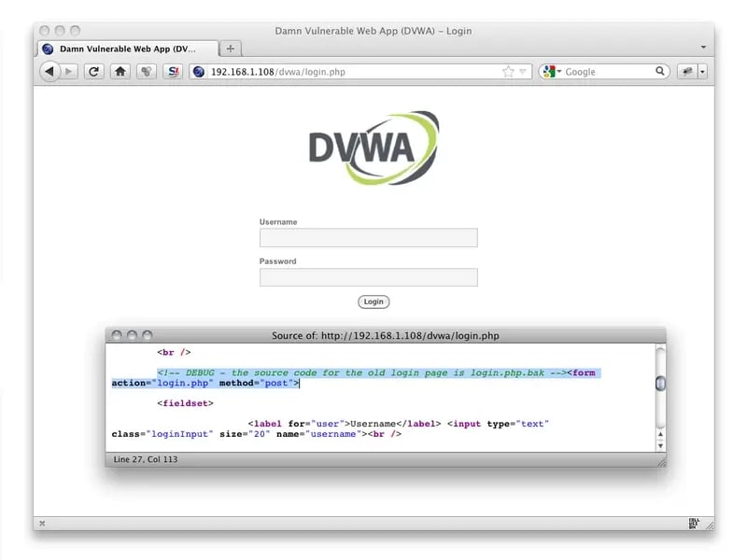
Task: Open the Google search engine dropdown
Action: [551, 71]
